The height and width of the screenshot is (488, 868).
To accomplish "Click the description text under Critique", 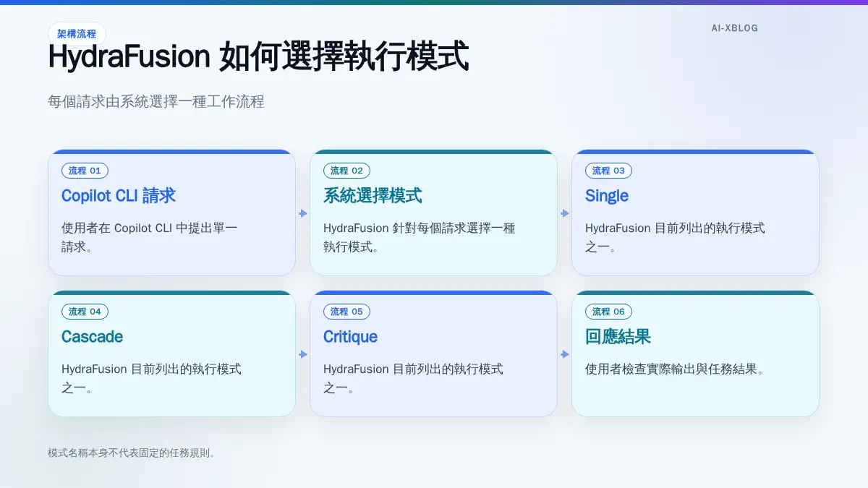I will pyautogui.click(x=413, y=378).
